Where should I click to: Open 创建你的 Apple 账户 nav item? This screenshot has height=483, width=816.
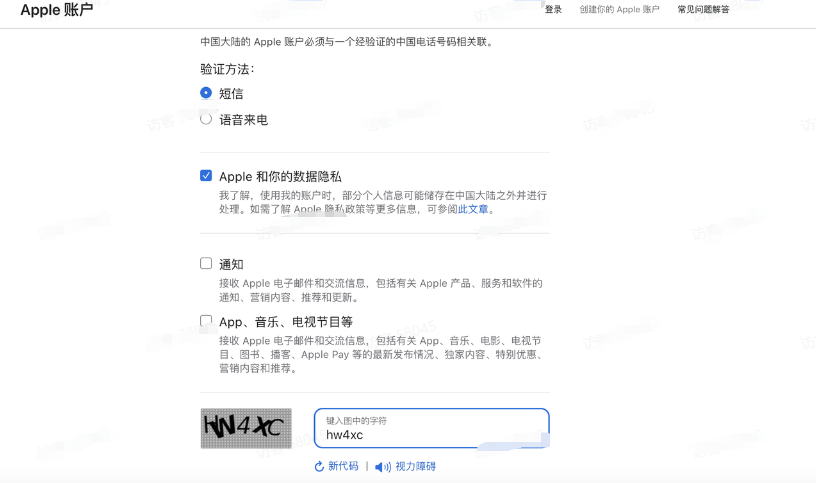point(619,9)
